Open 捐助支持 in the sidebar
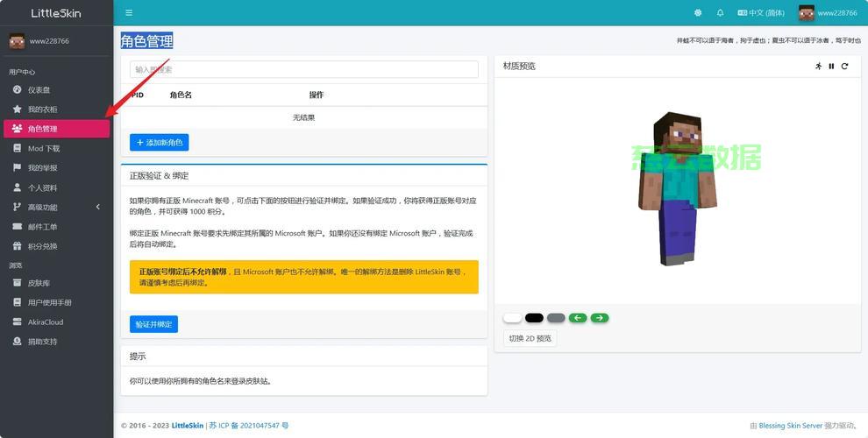868x438 pixels. (56, 342)
